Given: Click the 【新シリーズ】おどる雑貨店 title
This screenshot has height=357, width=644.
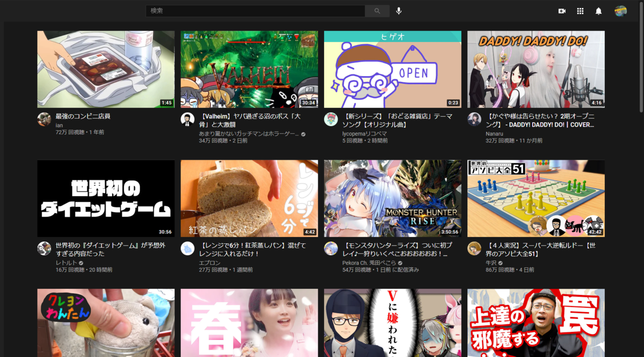Looking at the screenshot, I should pyautogui.click(x=397, y=121).
